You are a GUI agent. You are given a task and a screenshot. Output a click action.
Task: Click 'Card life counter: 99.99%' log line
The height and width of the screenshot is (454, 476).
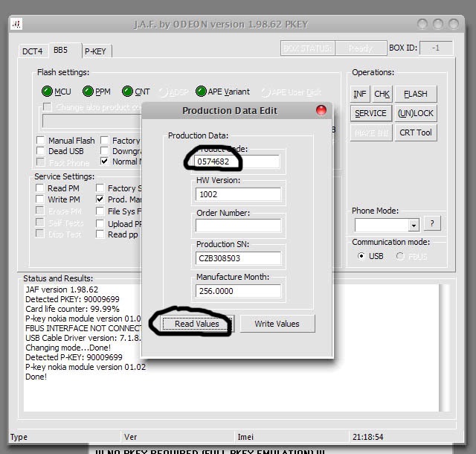click(x=72, y=309)
